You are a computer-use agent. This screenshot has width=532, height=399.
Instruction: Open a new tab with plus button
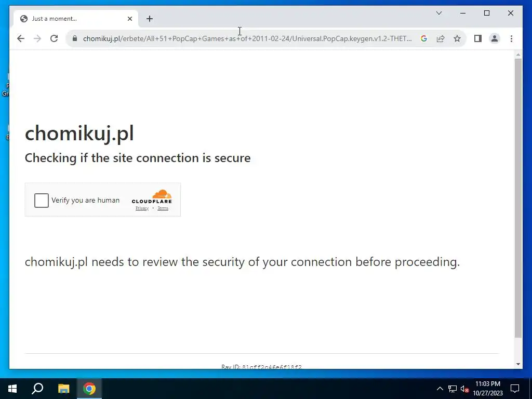tap(150, 19)
